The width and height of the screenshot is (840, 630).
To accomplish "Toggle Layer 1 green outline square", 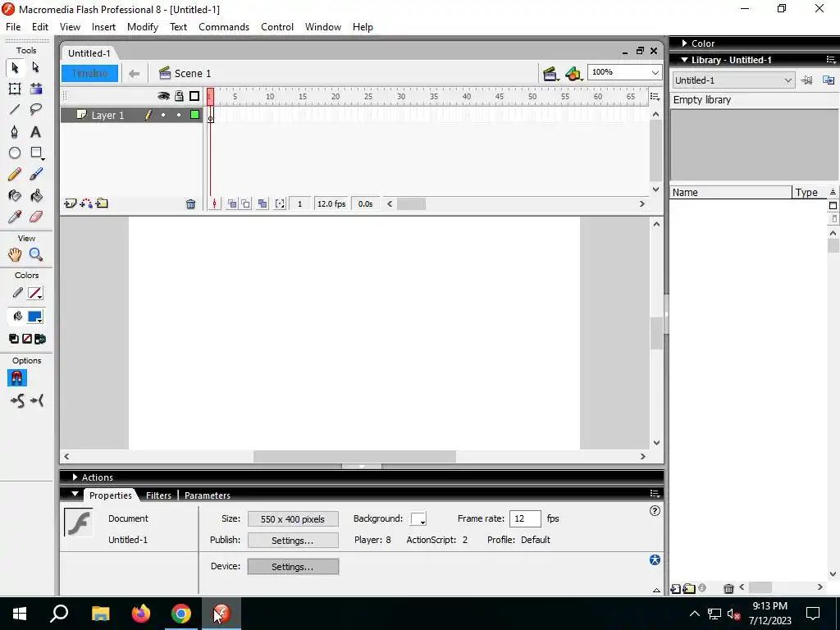I will pyautogui.click(x=194, y=115).
